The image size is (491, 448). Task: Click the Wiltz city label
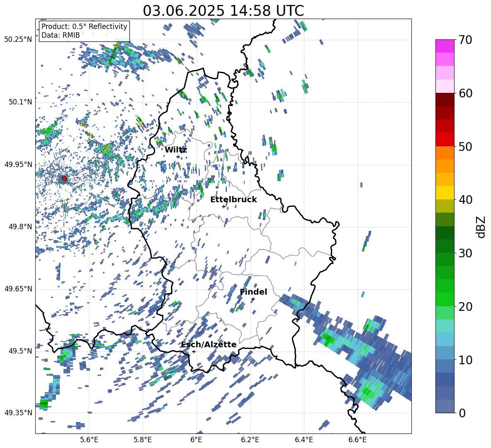[x=176, y=150]
